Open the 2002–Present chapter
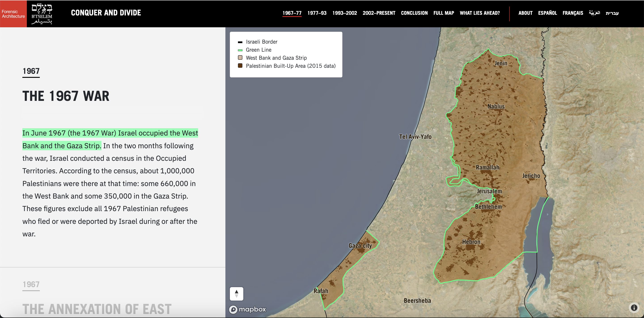 pos(379,13)
